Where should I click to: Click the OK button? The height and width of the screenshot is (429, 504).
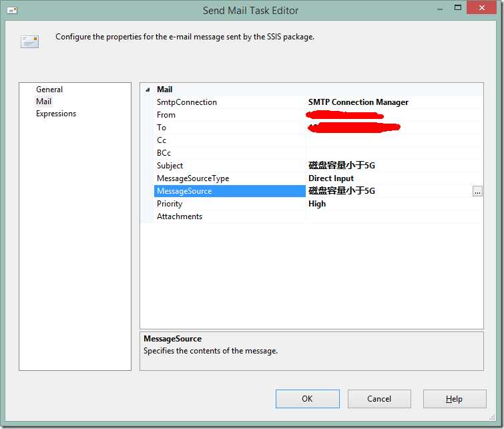point(307,399)
